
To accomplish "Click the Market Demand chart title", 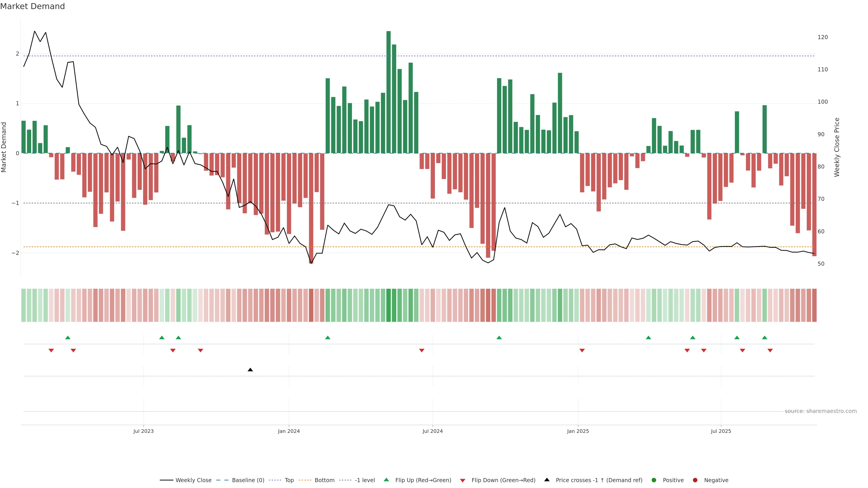I will pyautogui.click(x=32, y=6).
